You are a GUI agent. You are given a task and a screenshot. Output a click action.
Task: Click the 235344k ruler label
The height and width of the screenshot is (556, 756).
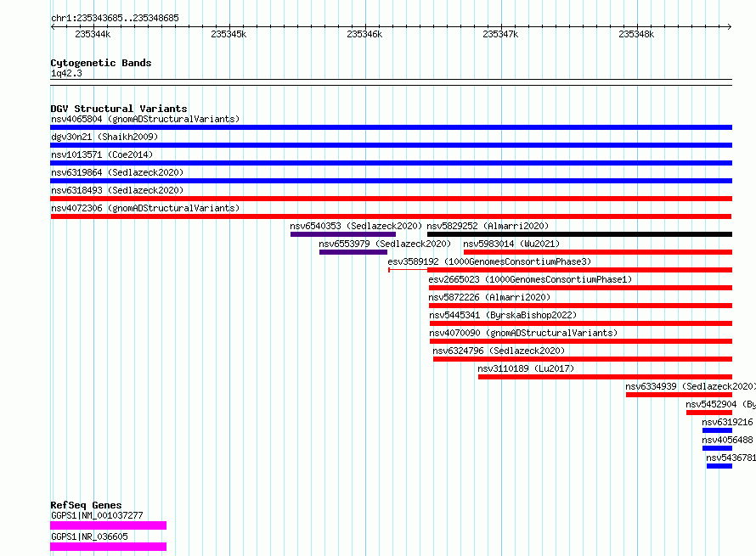tap(93, 34)
